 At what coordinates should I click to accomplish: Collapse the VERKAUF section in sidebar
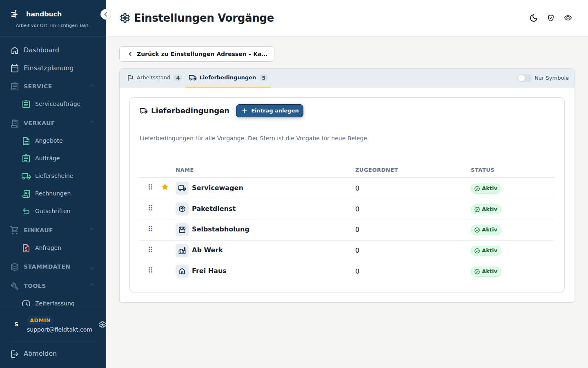tap(92, 122)
